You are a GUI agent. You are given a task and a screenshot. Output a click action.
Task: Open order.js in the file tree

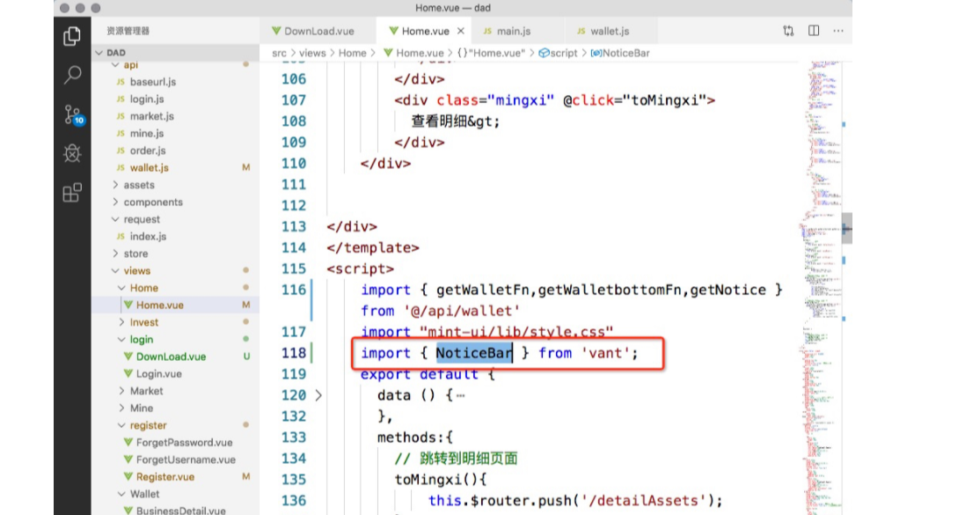click(x=175, y=151)
